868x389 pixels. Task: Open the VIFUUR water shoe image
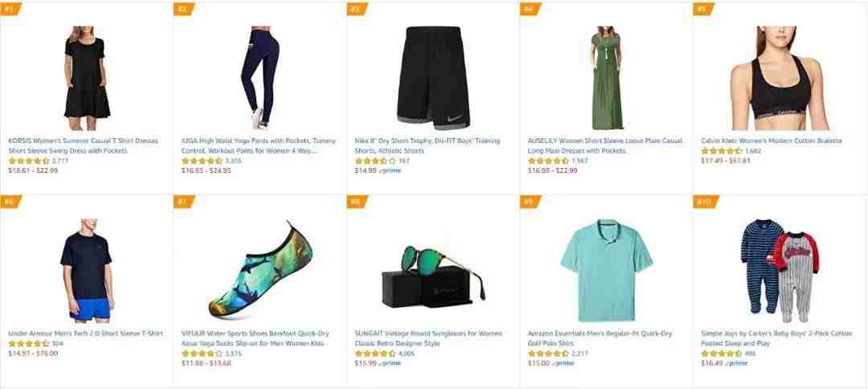click(x=260, y=270)
